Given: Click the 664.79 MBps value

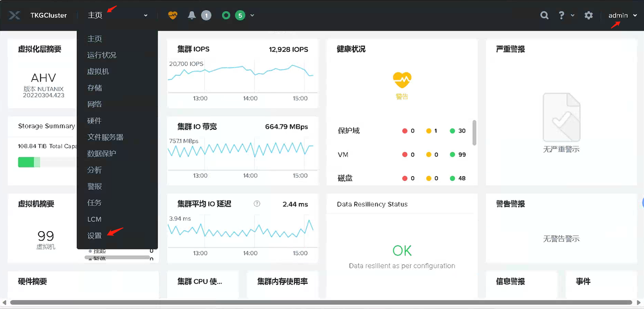Looking at the screenshot, I should (286, 127).
